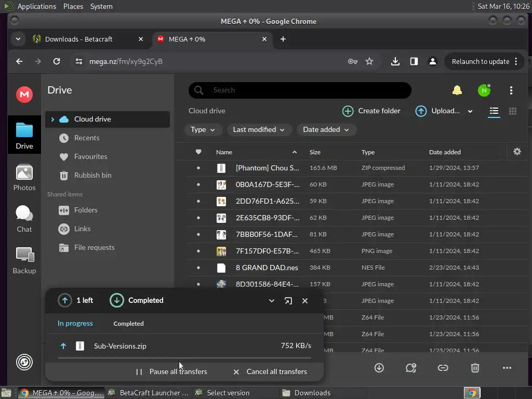The width and height of the screenshot is (532, 399).
Task: Favourite the 7BBB0F56-1DAF file
Action: tap(198, 234)
